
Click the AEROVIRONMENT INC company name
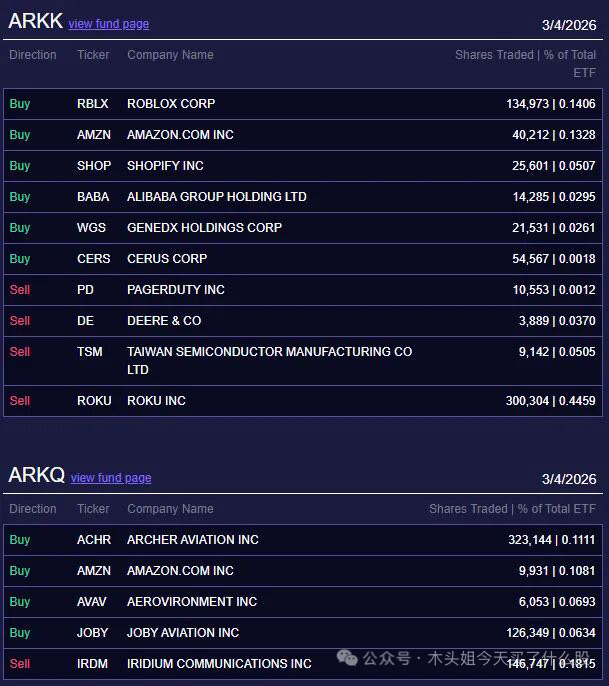pos(192,602)
